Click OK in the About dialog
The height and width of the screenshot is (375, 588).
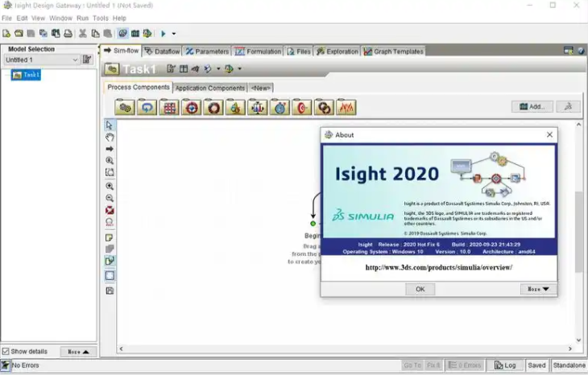tap(420, 289)
